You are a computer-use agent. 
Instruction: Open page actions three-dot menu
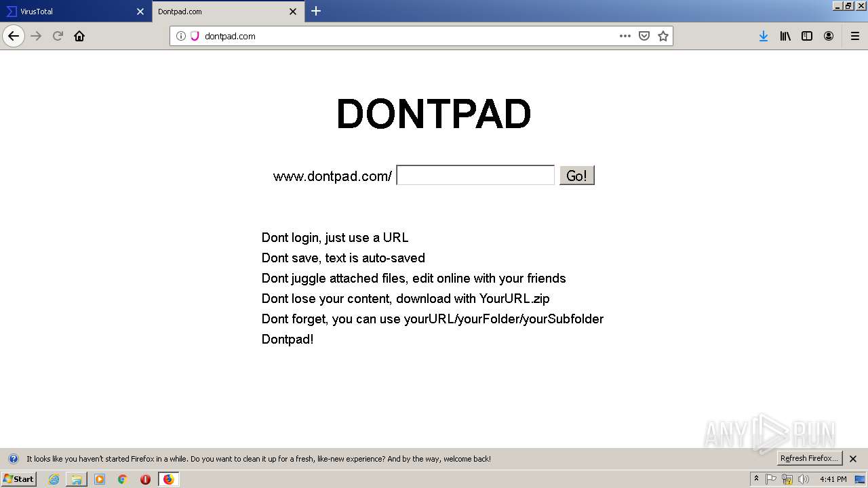(625, 36)
